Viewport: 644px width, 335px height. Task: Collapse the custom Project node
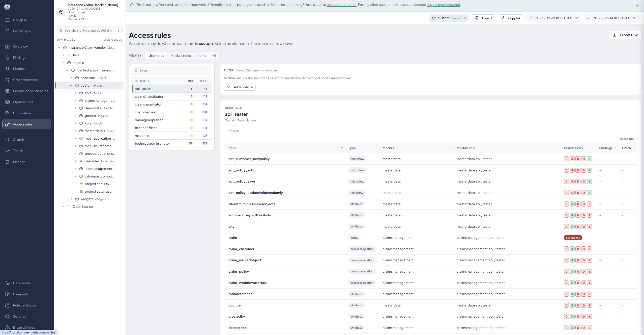71,86
